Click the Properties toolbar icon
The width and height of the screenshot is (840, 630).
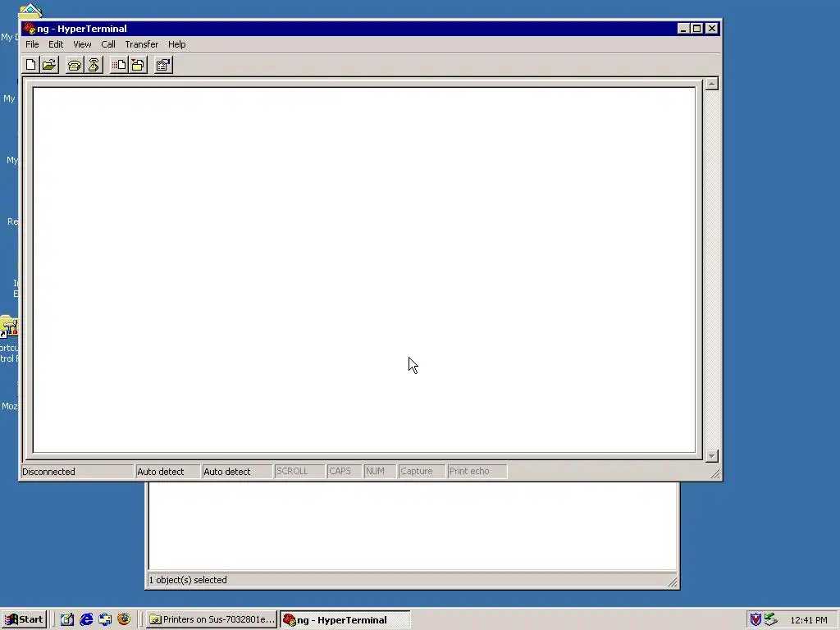coord(163,66)
